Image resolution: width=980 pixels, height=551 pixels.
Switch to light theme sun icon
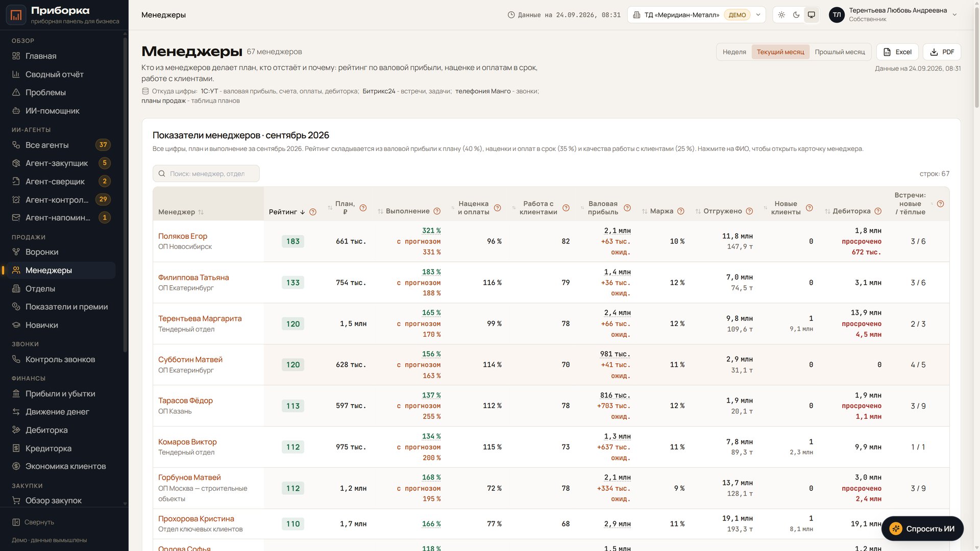(781, 15)
